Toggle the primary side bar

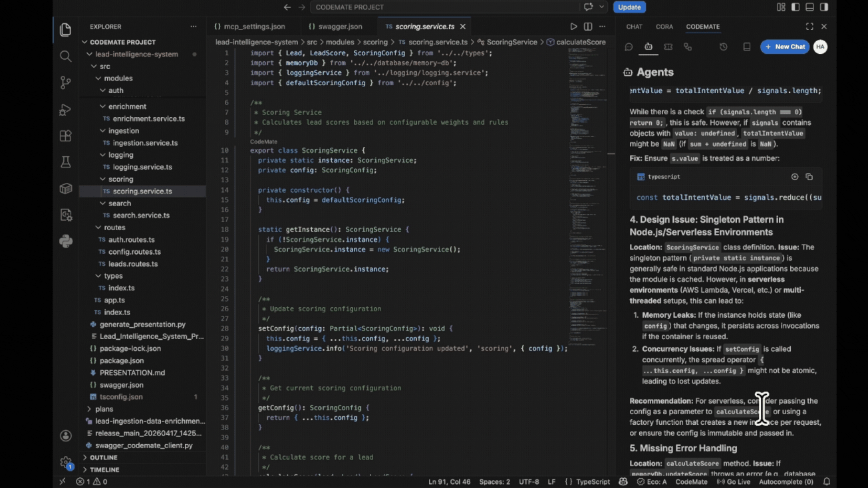pyautogui.click(x=796, y=7)
